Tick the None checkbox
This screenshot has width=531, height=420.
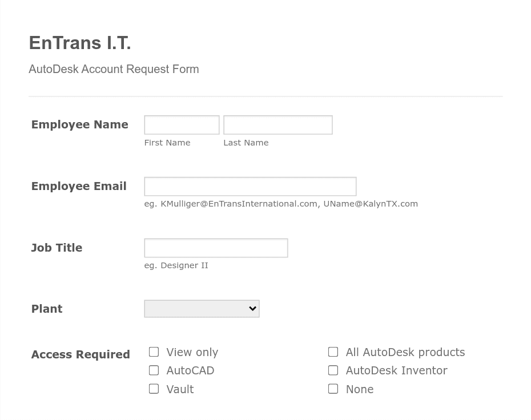point(333,389)
